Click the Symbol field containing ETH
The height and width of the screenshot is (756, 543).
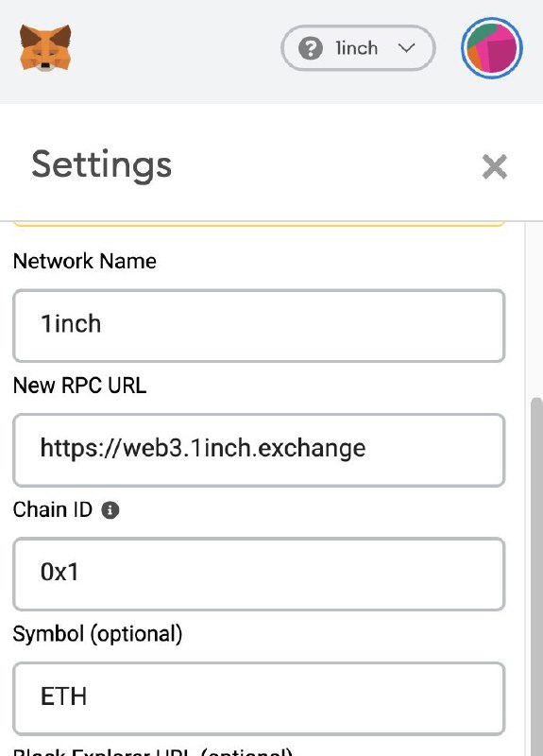(259, 698)
